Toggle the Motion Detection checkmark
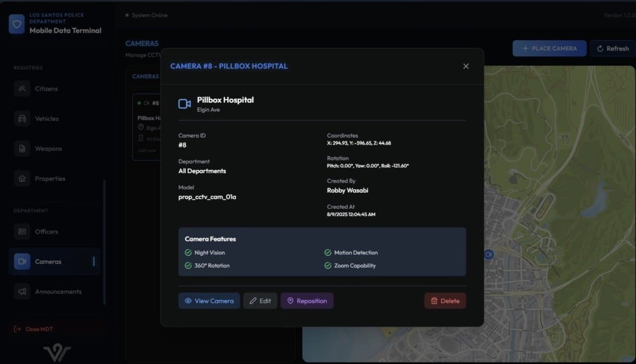 coord(328,253)
